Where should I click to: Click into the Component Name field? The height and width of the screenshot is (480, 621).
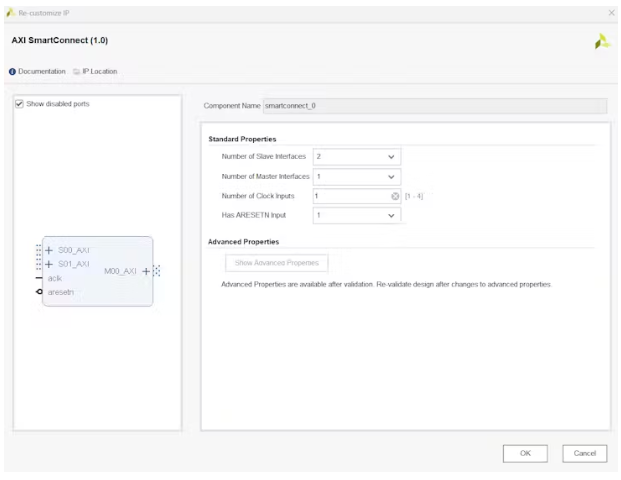(x=433, y=105)
